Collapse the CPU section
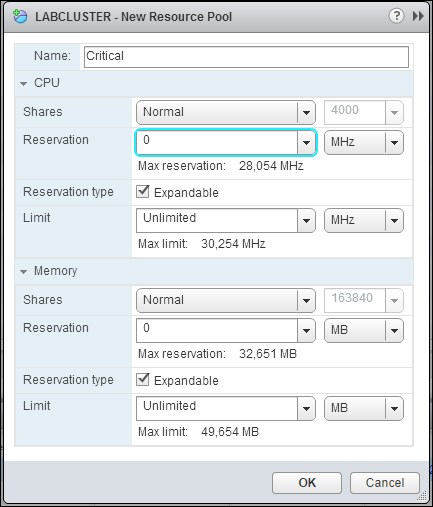Viewport: 433px width, 507px height. point(23,83)
